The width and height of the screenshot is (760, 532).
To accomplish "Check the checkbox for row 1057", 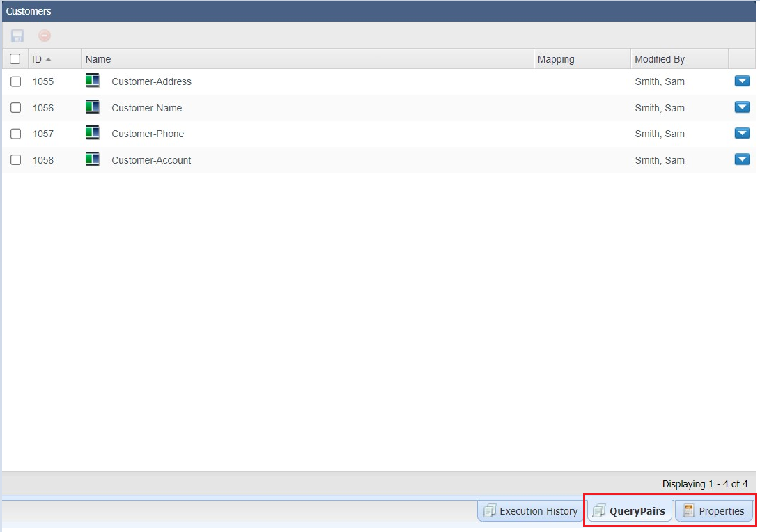I will pos(15,134).
